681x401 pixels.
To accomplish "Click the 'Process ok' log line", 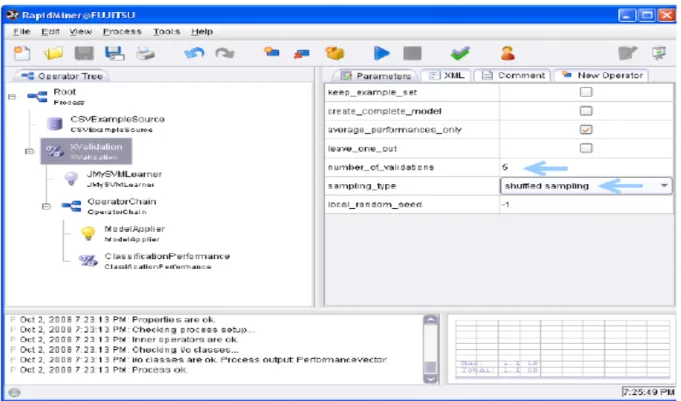I will click(103, 370).
